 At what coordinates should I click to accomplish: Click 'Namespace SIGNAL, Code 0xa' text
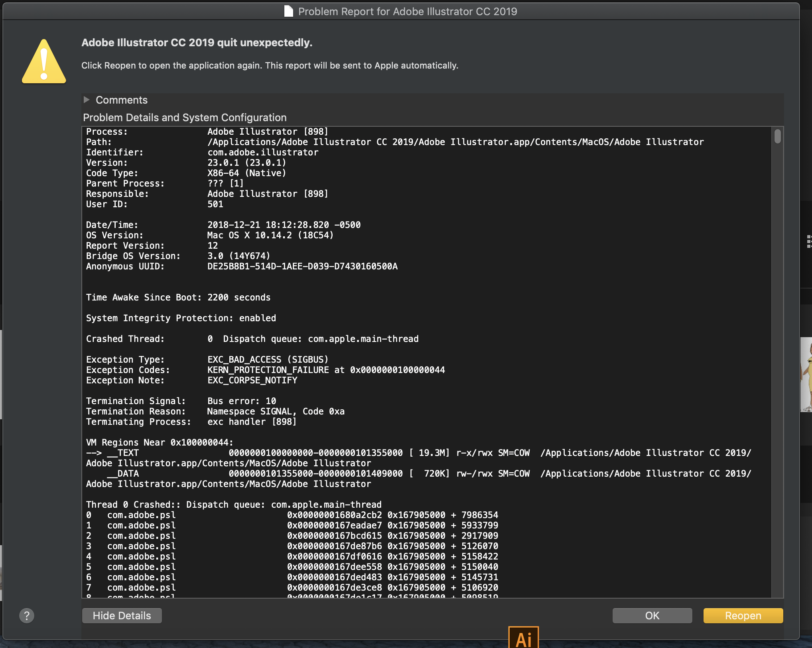(276, 411)
